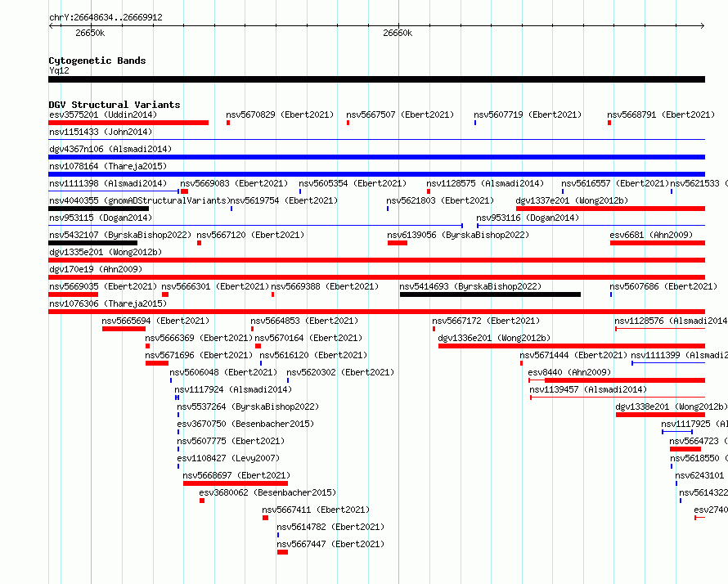728x584 pixels.
Task: Open nsv5671444 (Ebert2021) variant
Action: click(x=573, y=355)
